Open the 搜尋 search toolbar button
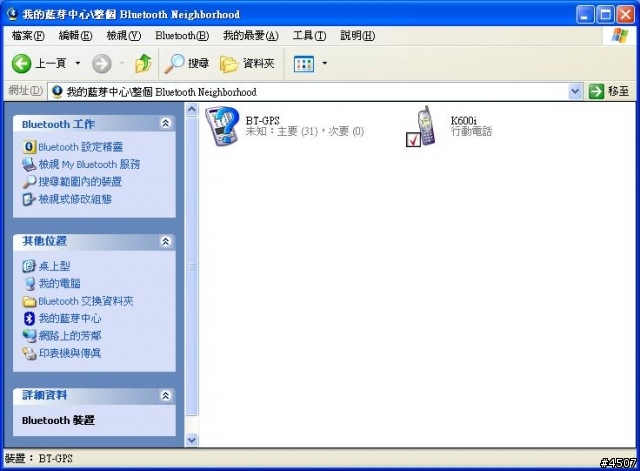640x471 pixels. [x=187, y=63]
